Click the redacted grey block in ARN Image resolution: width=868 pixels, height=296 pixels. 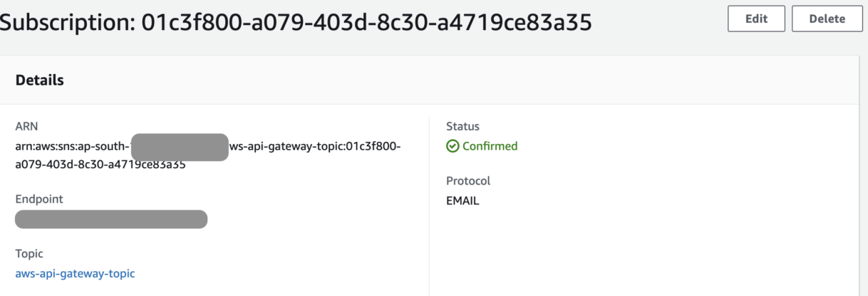180,147
